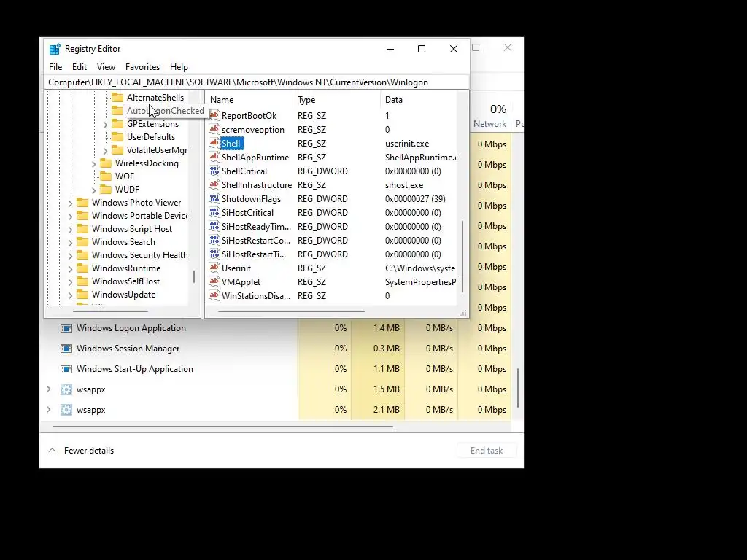
Task: Expand the GPExtensions registry key
Action: [x=105, y=124]
